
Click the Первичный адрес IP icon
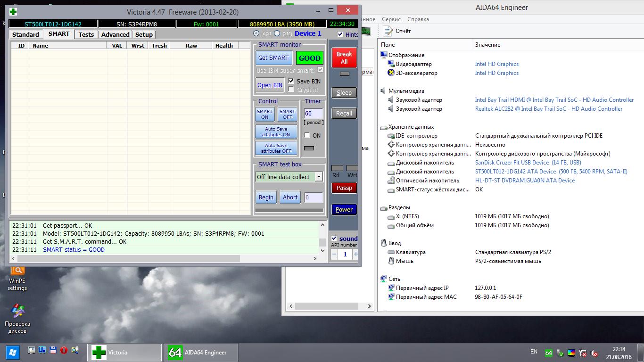pos(391,288)
